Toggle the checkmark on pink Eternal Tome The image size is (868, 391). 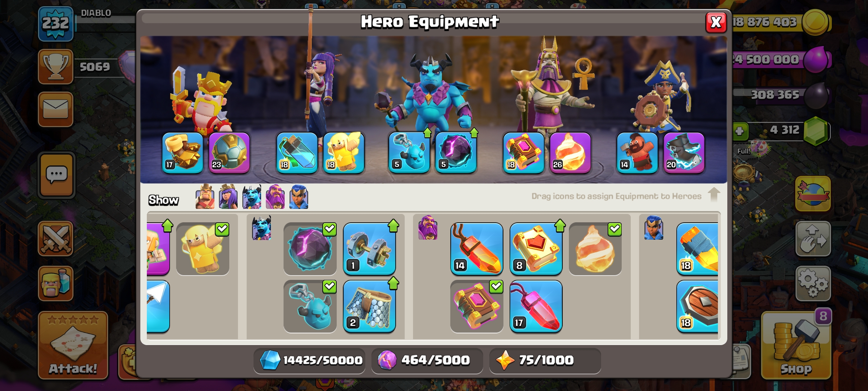coord(497,287)
